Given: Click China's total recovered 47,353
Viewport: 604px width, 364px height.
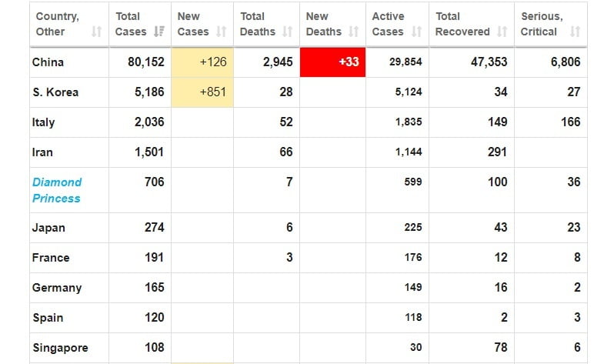Looking at the screenshot, I should click(x=489, y=62).
